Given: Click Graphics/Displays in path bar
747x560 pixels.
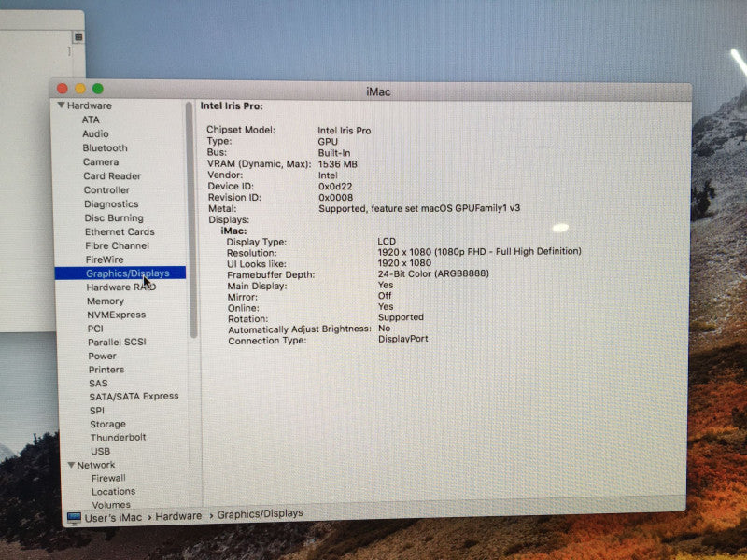Looking at the screenshot, I should click(261, 514).
